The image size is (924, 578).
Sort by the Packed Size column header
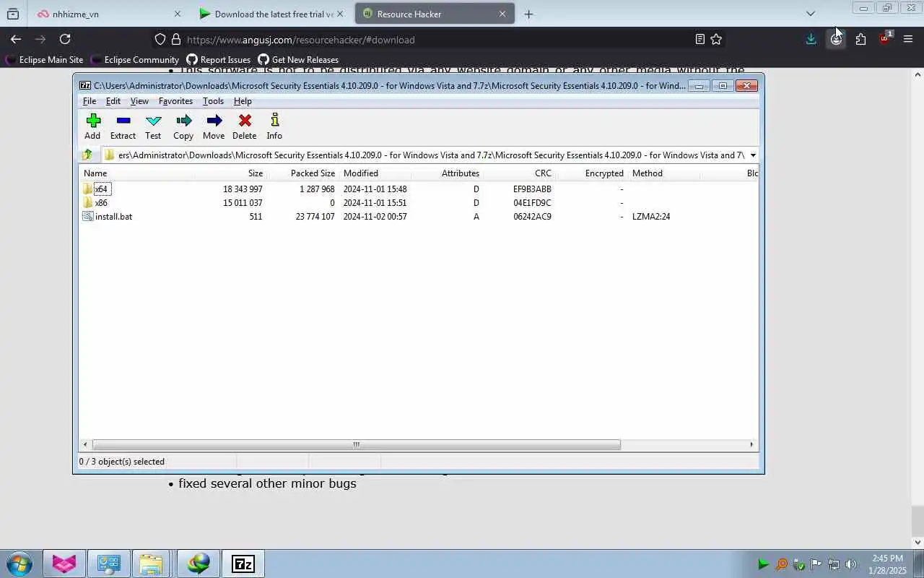(x=302, y=173)
